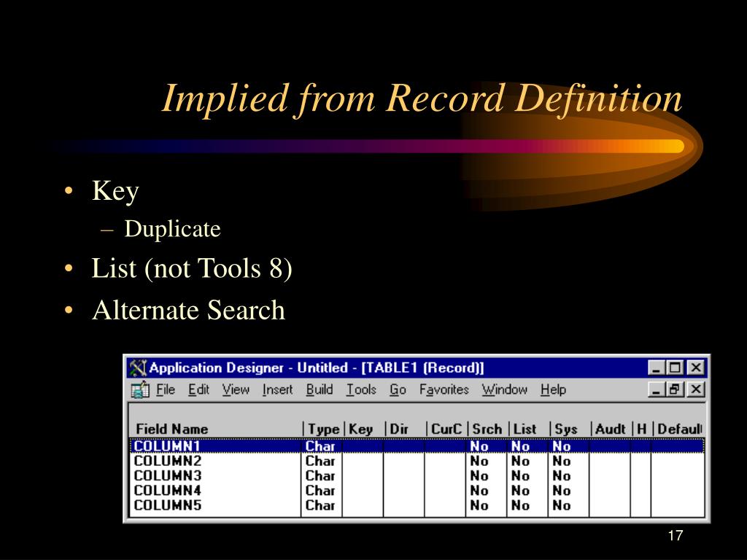Open the File menu
This screenshot has height=560, width=747.
[166, 389]
